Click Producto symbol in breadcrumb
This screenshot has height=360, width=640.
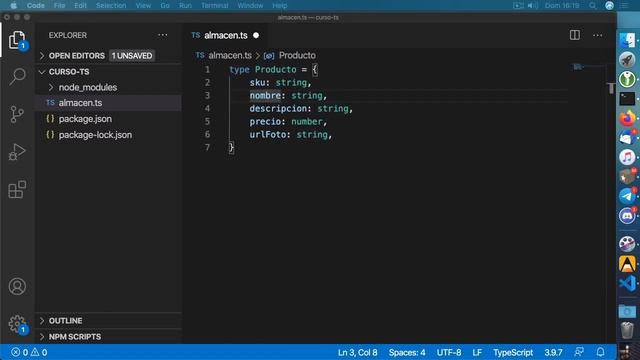[x=297, y=56]
